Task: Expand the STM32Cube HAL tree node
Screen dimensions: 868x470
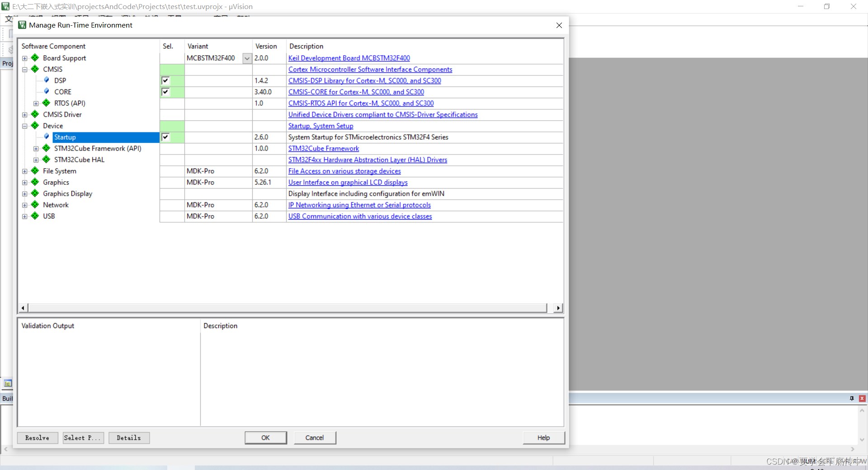Action: (x=36, y=160)
